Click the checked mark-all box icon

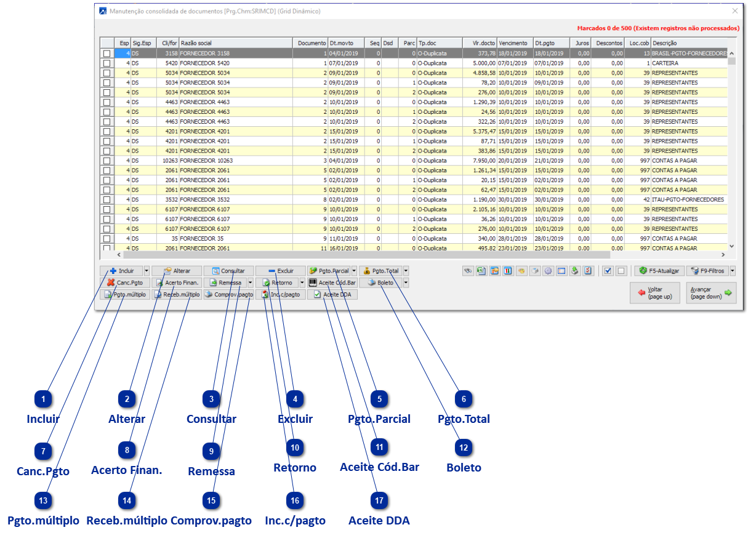click(x=608, y=271)
